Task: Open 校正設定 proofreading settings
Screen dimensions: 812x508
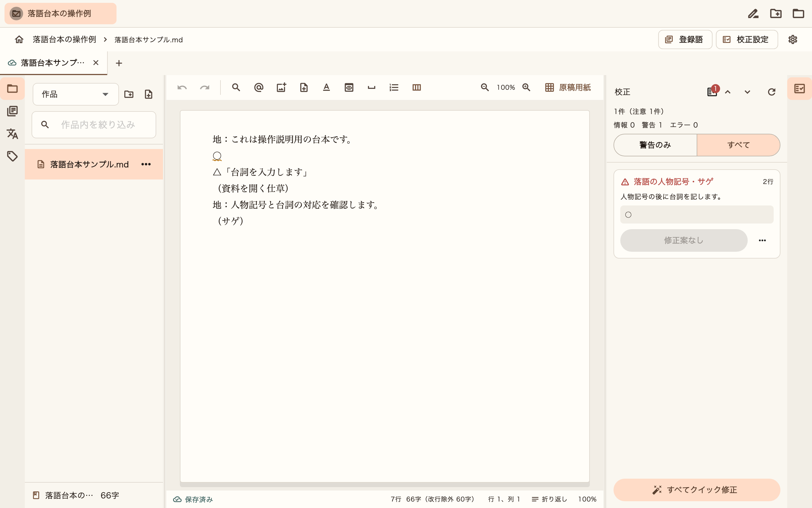Action: (x=747, y=40)
